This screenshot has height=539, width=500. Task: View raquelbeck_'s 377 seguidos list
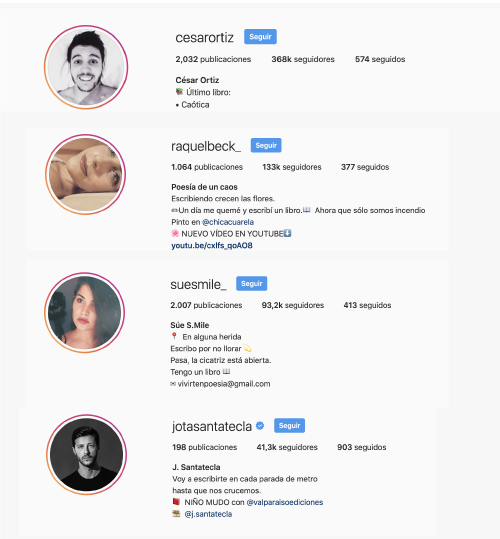tap(365, 167)
